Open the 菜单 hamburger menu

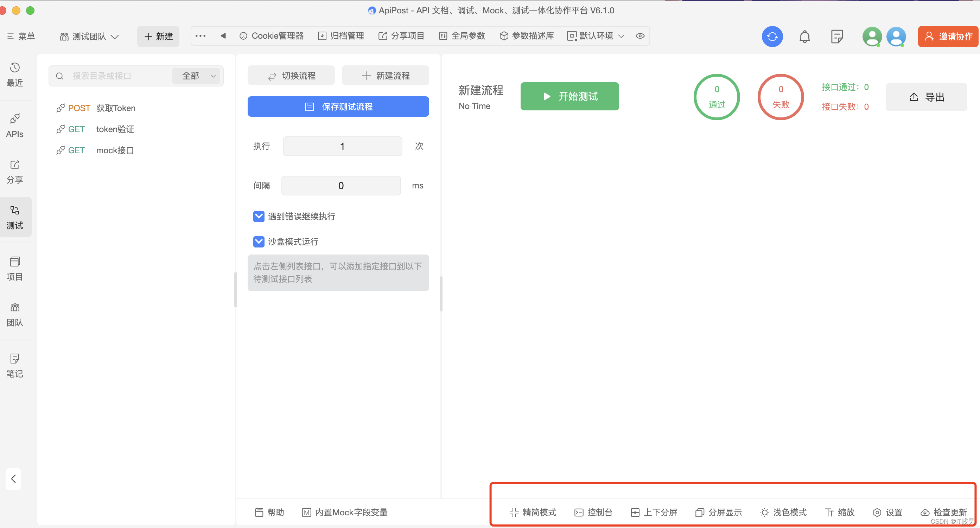[x=21, y=37]
